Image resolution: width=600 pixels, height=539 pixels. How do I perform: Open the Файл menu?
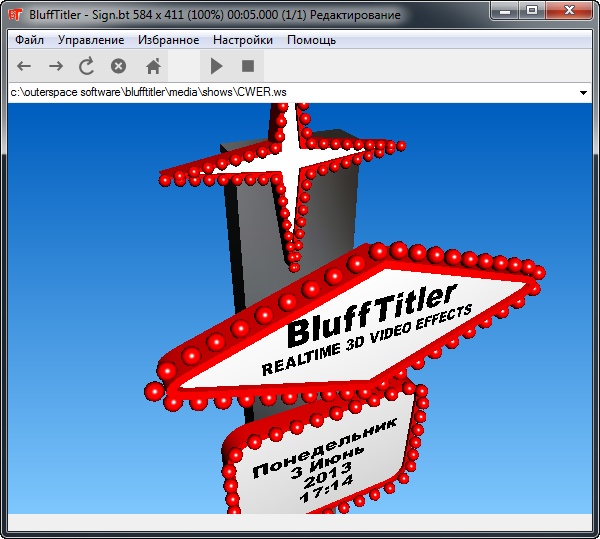(30, 40)
